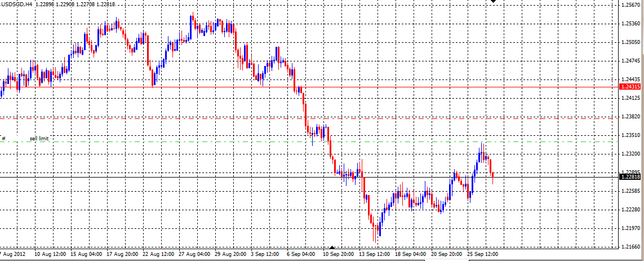Screen dimensions: 644x261
Task: Click the 1.23510 price scale label
Action: tap(631, 135)
